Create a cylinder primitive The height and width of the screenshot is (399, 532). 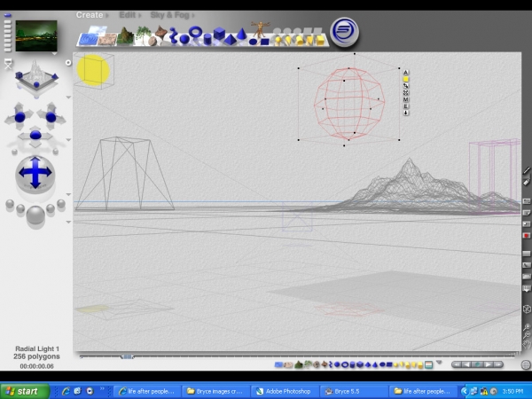click(x=207, y=39)
